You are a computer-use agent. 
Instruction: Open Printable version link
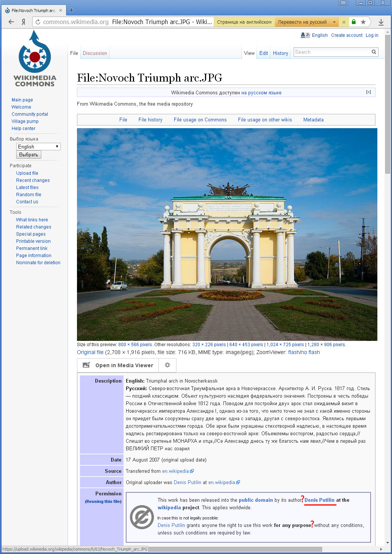coord(33,241)
